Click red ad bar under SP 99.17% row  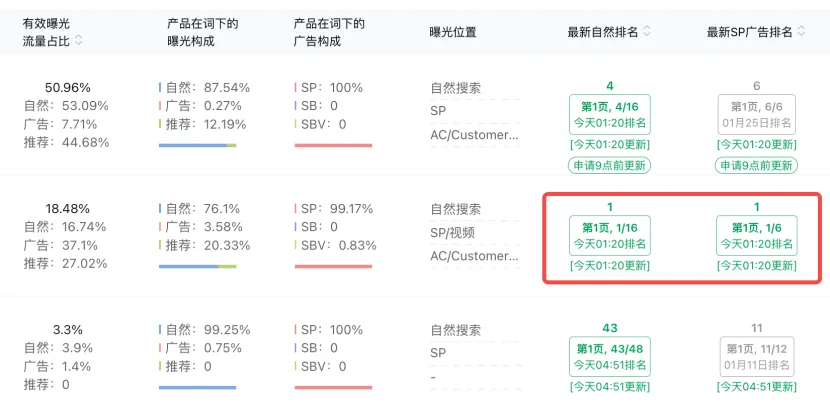click(333, 266)
